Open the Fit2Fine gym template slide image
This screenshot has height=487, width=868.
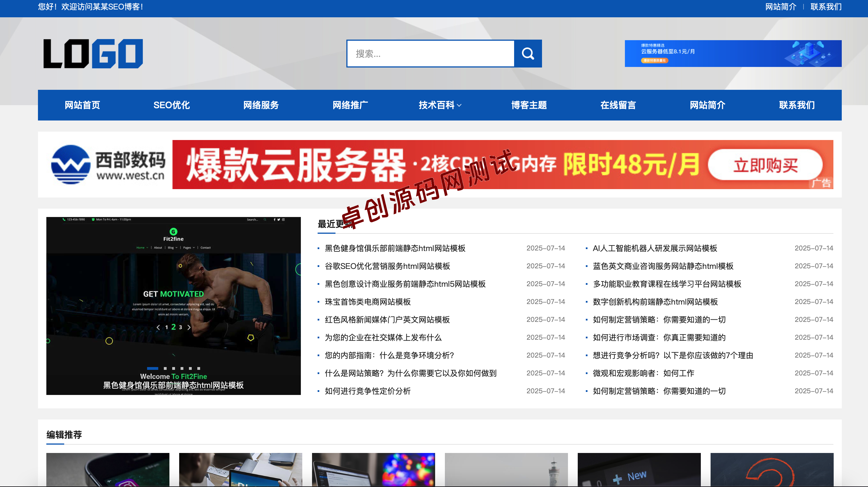pos(173,306)
